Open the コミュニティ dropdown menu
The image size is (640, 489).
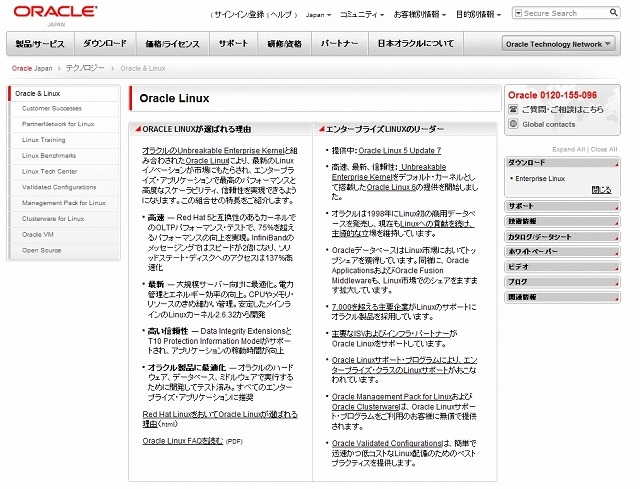[362, 14]
